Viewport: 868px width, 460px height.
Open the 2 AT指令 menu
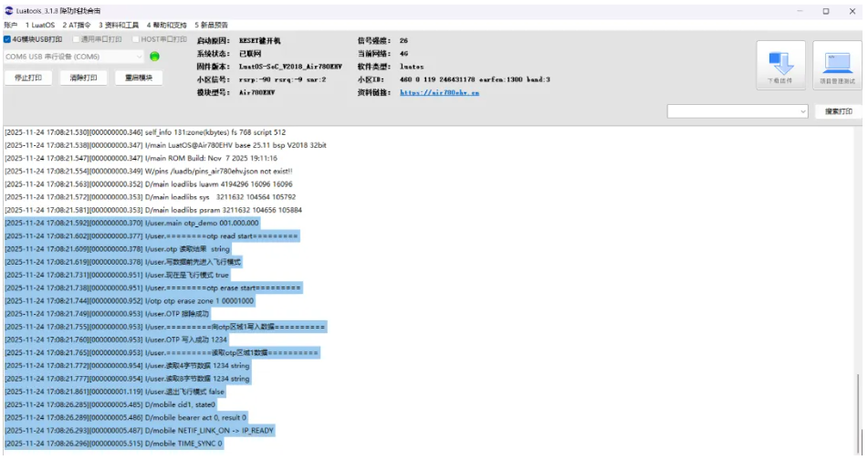[x=77, y=25]
